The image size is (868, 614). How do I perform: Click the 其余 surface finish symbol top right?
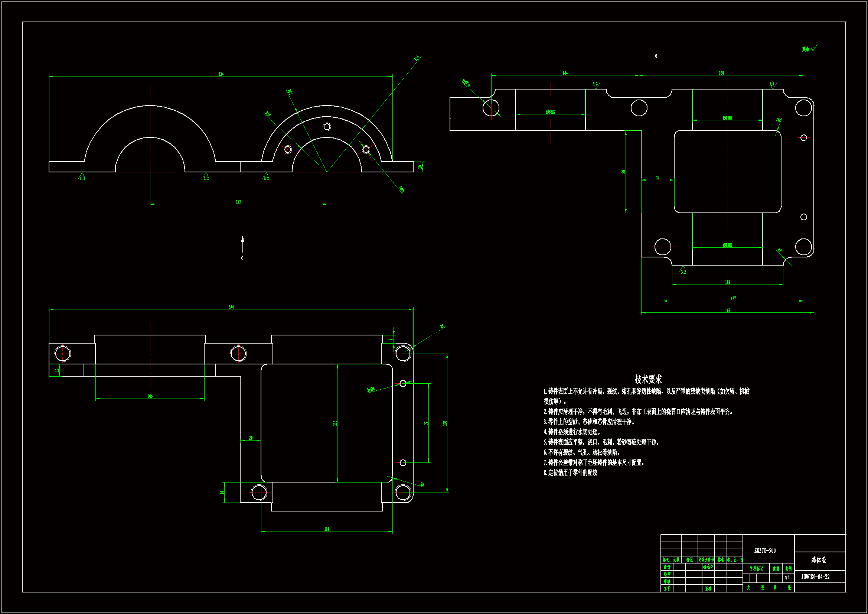pos(809,49)
